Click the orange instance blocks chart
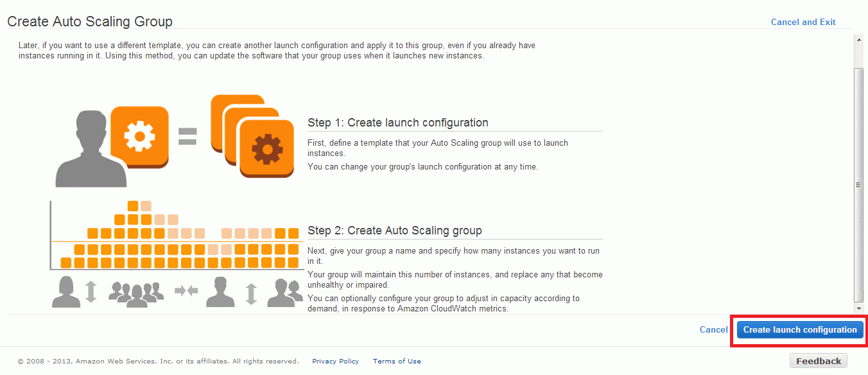 tap(176, 235)
